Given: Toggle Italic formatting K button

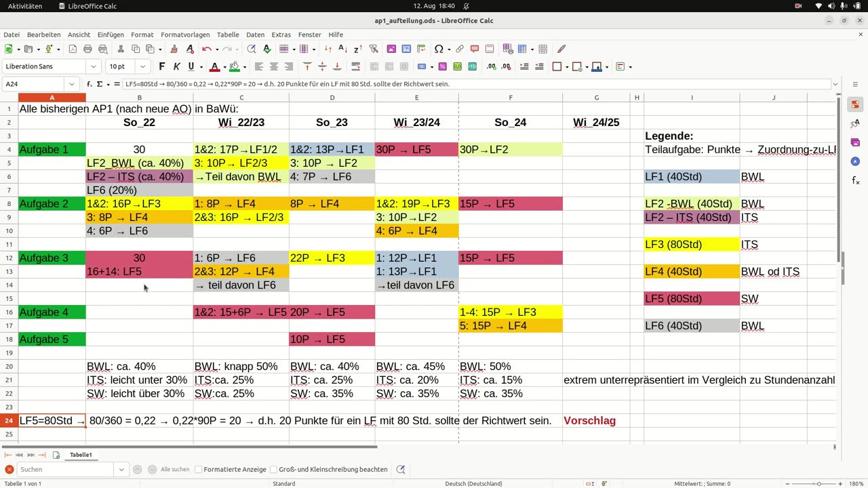Looking at the screenshot, I should click(176, 66).
